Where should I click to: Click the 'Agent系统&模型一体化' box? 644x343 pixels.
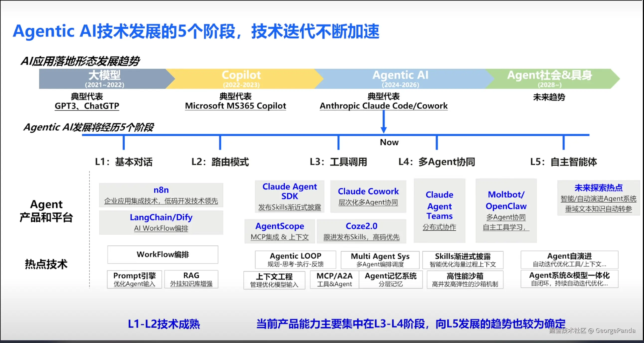coord(569,279)
